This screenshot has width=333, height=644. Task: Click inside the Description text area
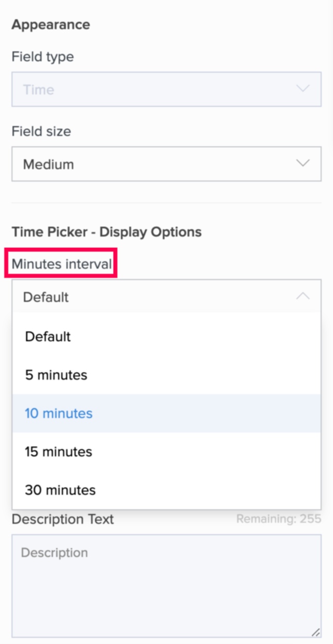coord(166,586)
